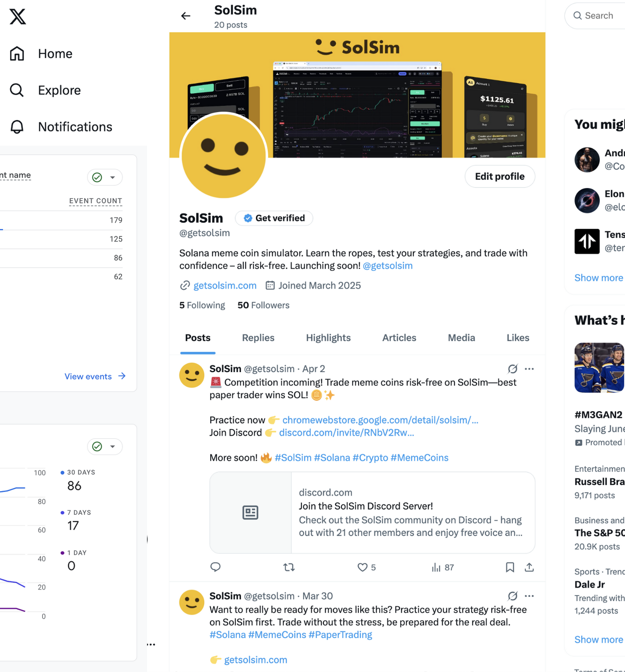Click the X logo icon

18,17
